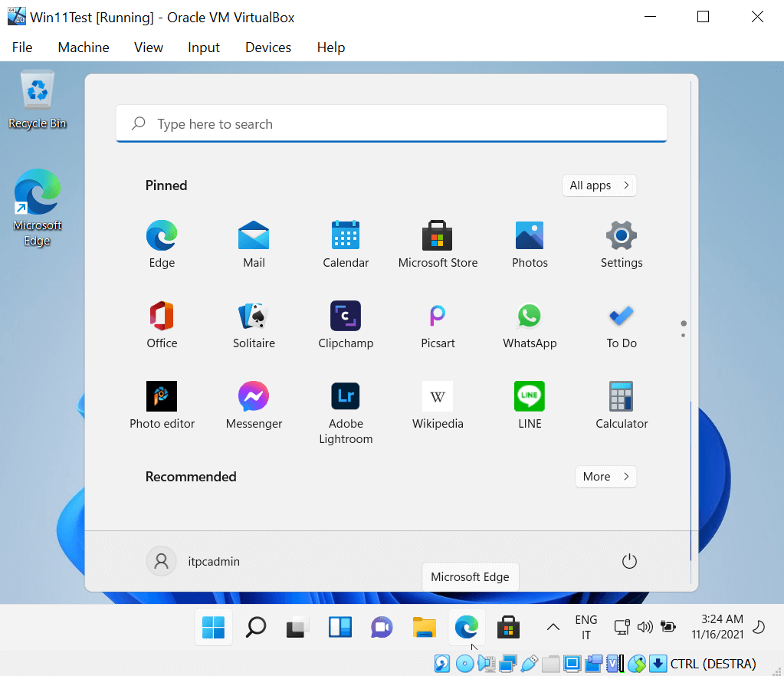Image resolution: width=784 pixels, height=676 pixels.
Task: Launch Clipchamp video editor
Action: [x=346, y=324]
